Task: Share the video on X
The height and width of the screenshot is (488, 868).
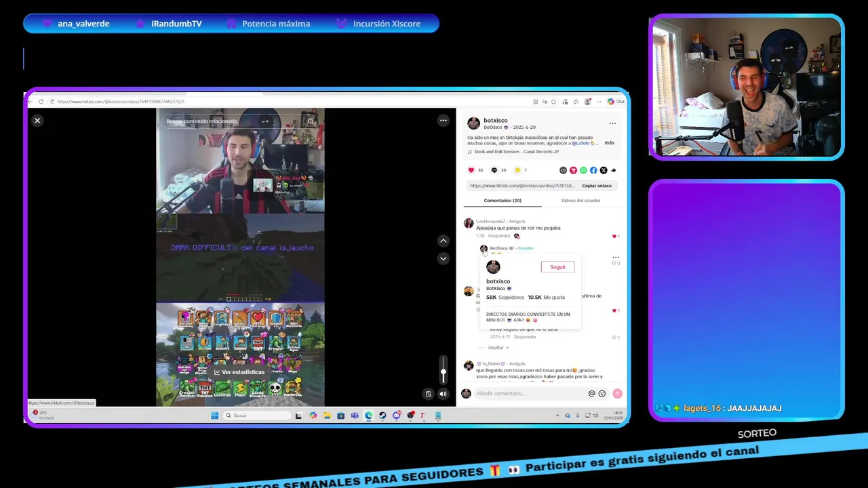Action: (604, 170)
